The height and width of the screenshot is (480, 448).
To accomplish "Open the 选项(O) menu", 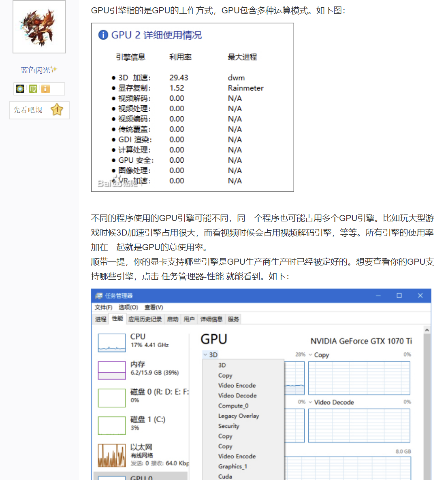I will pyautogui.click(x=128, y=307).
